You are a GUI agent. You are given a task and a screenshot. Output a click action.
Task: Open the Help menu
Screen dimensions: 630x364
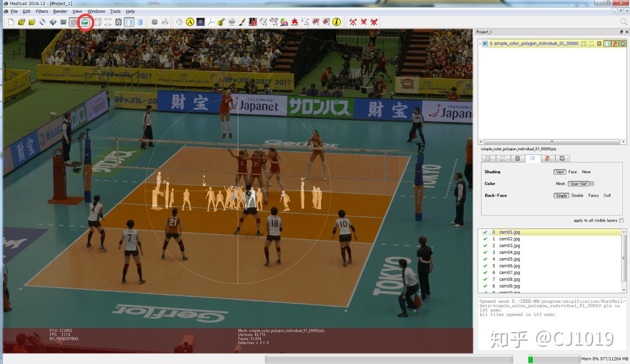click(130, 11)
